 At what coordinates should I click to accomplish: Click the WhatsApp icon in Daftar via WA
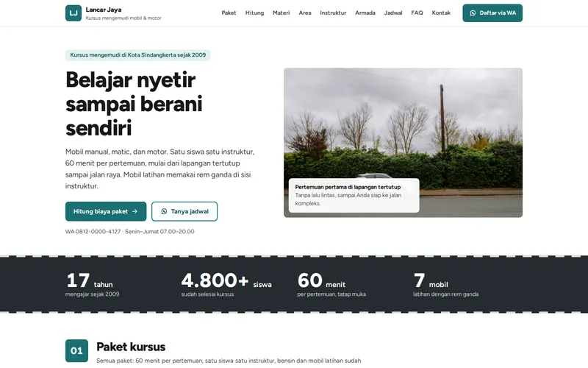(473, 13)
